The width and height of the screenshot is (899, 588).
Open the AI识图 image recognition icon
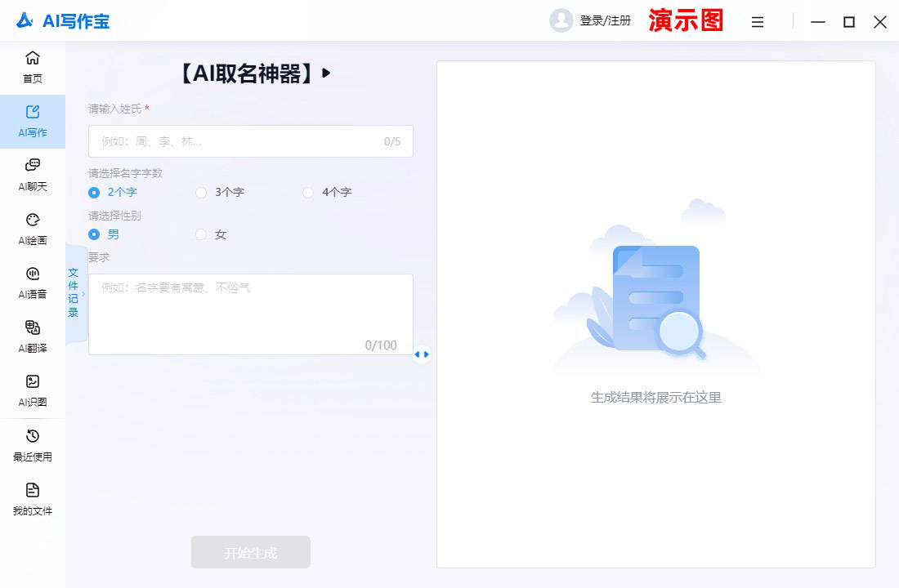[x=33, y=381]
